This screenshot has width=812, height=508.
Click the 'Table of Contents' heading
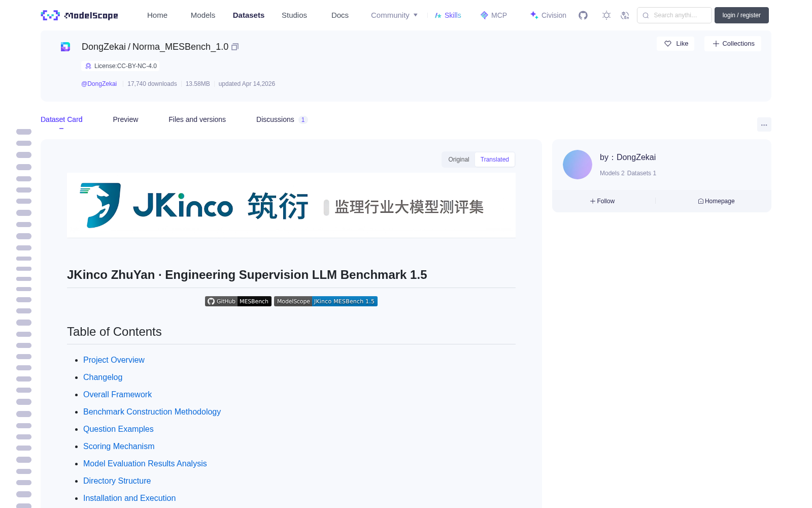point(114,332)
